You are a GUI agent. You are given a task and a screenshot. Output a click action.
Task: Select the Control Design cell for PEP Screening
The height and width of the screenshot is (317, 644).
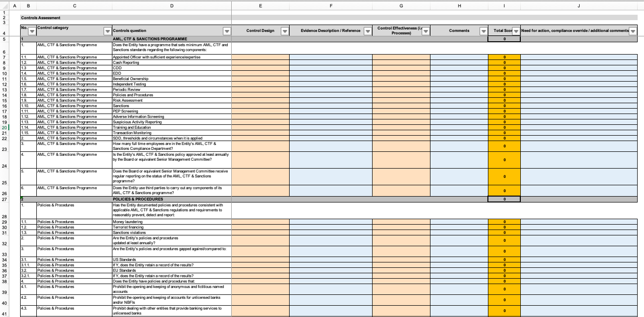coord(260,111)
